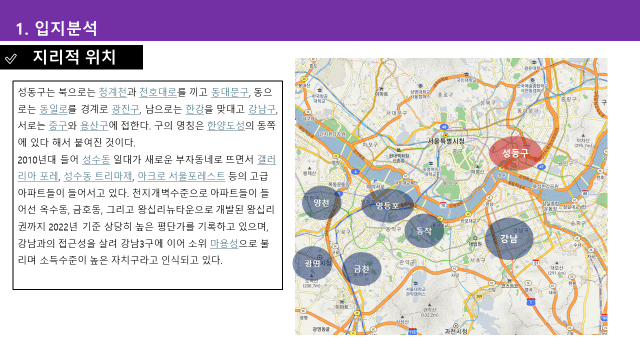The width and height of the screenshot is (640, 360).
Task: Open the 광진구 hyperlink
Action: pyautogui.click(x=125, y=109)
